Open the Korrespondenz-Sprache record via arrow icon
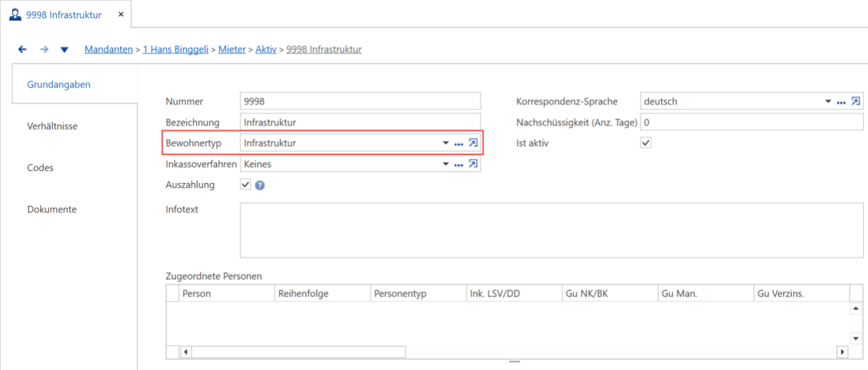868x370 pixels. pyautogui.click(x=855, y=102)
